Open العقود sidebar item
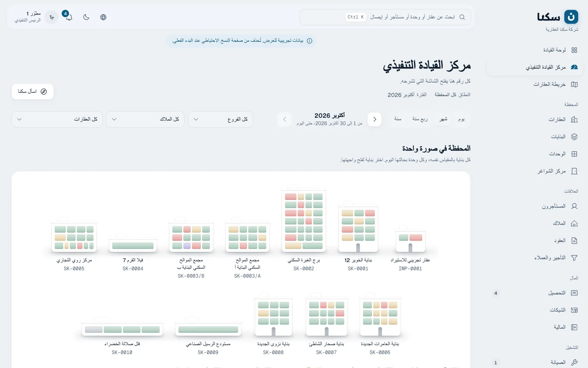Viewport: 588px width, 368px height. point(535,240)
